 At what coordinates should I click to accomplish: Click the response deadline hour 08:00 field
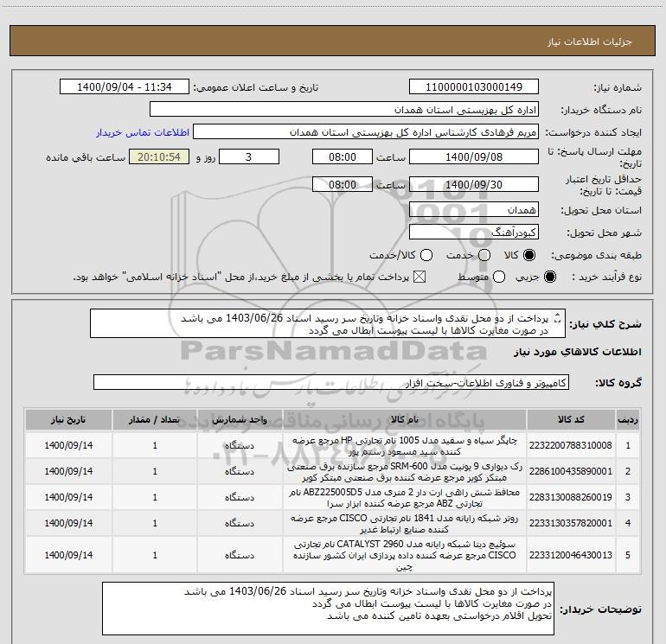click(x=343, y=156)
